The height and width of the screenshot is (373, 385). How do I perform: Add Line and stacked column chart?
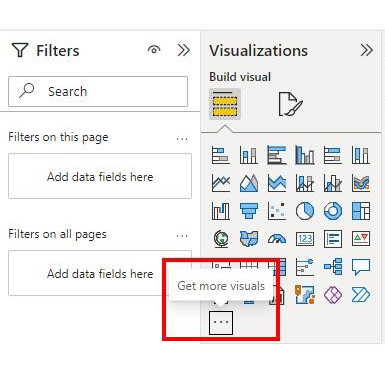pyautogui.click(x=305, y=183)
